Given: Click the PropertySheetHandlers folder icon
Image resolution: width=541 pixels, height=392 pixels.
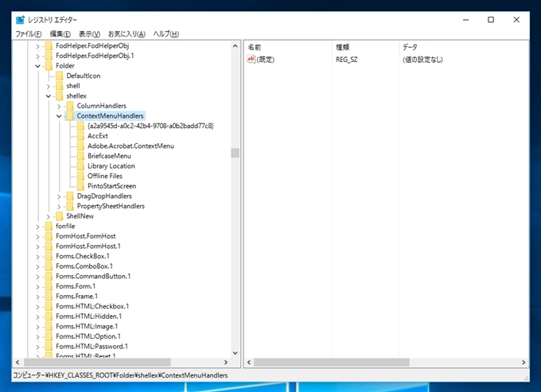Looking at the screenshot, I should [70, 206].
